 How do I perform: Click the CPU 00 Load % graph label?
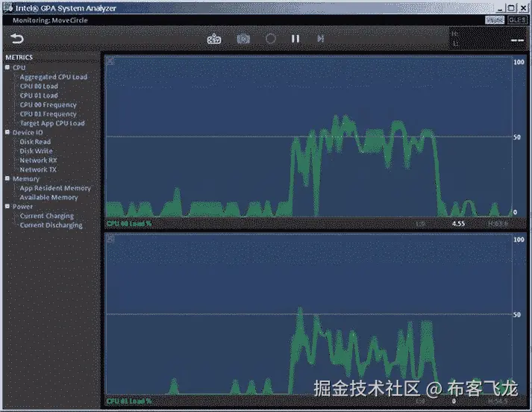click(x=129, y=224)
